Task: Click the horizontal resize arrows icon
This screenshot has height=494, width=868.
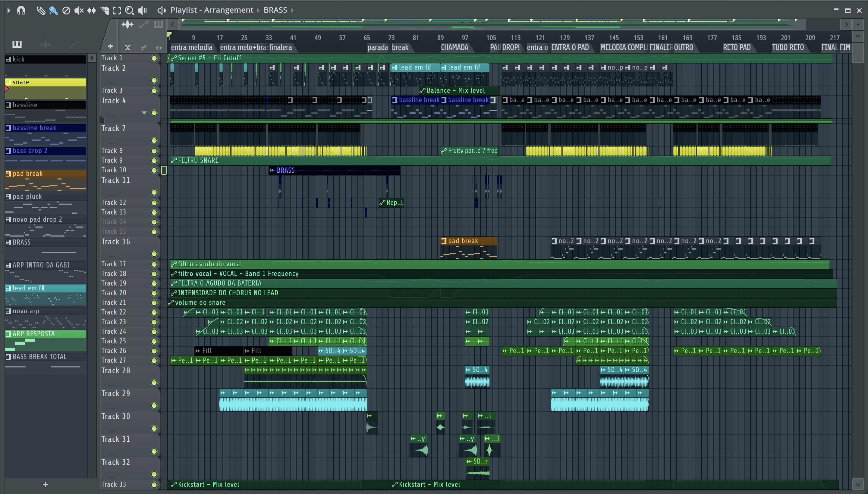Action: pos(159,48)
